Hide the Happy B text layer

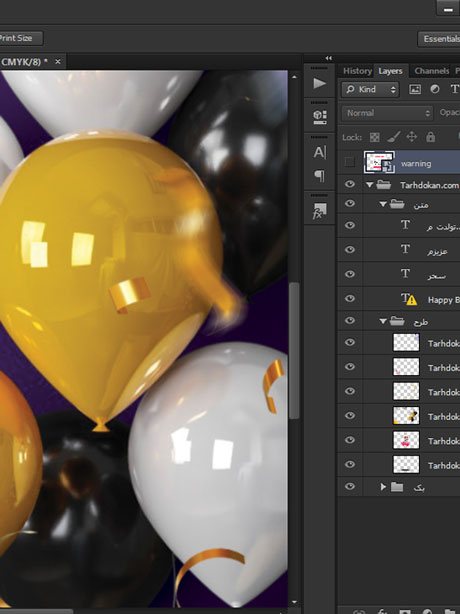350,298
